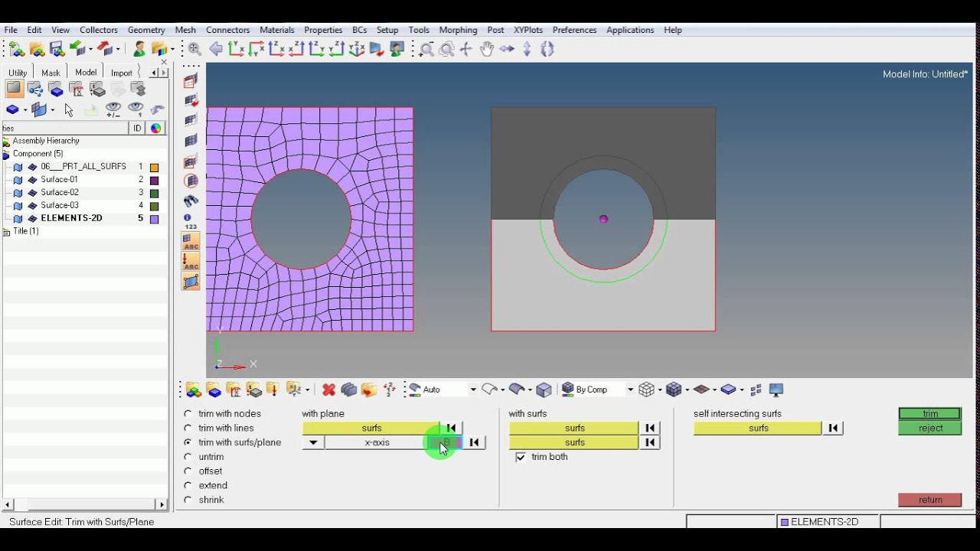The image size is (980, 551).
Task: Uncheck the trim both checkbox
Action: (521, 457)
